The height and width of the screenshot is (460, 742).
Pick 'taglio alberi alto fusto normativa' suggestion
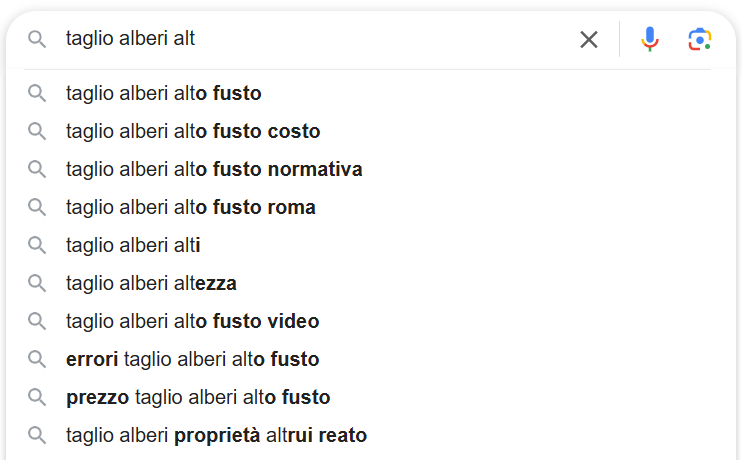tap(214, 170)
